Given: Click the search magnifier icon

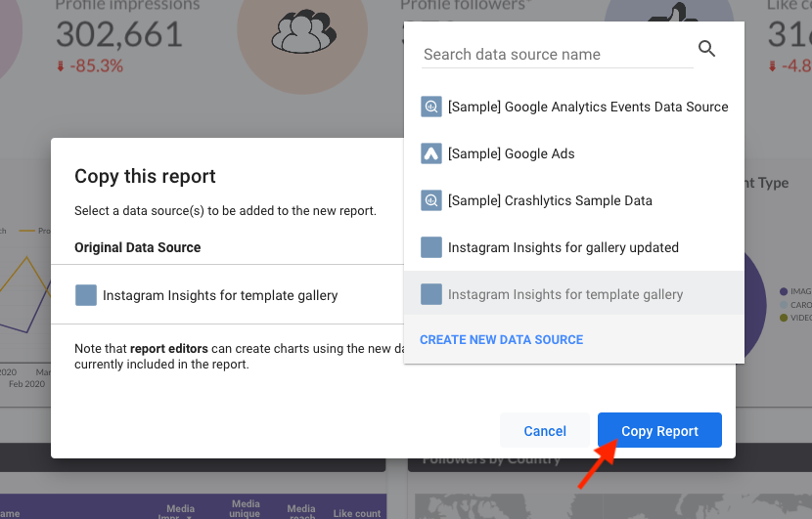Looking at the screenshot, I should pyautogui.click(x=706, y=49).
